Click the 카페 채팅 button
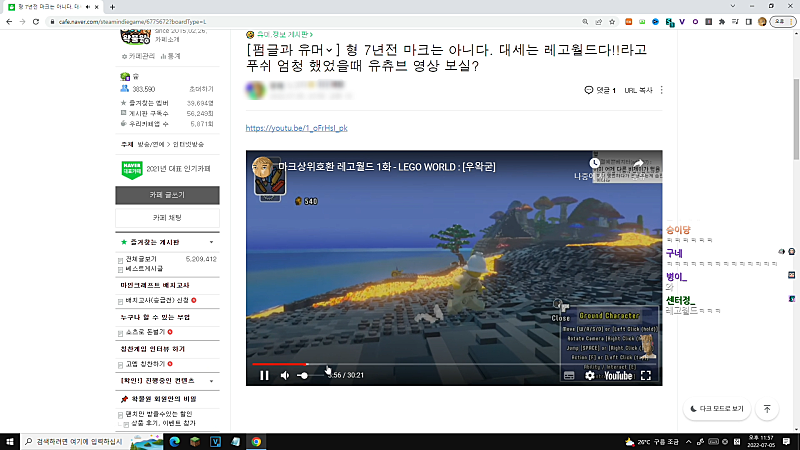This screenshot has width=800, height=450. [x=167, y=218]
